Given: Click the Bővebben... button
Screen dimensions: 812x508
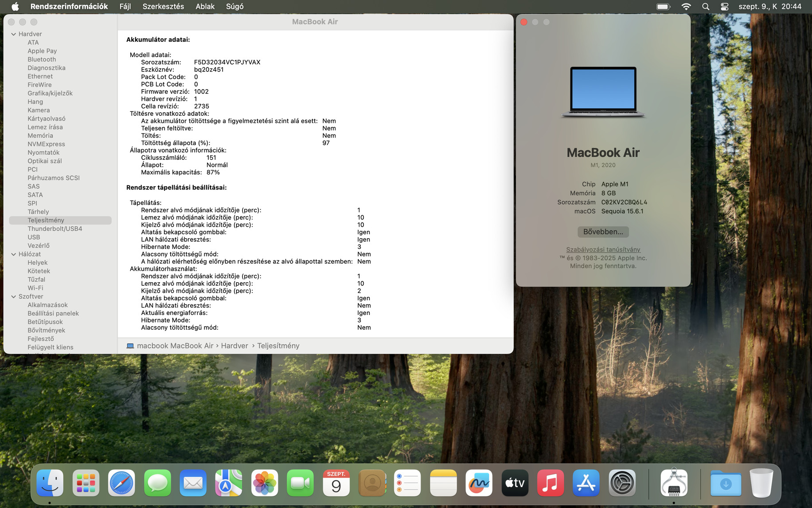Looking at the screenshot, I should (x=603, y=232).
